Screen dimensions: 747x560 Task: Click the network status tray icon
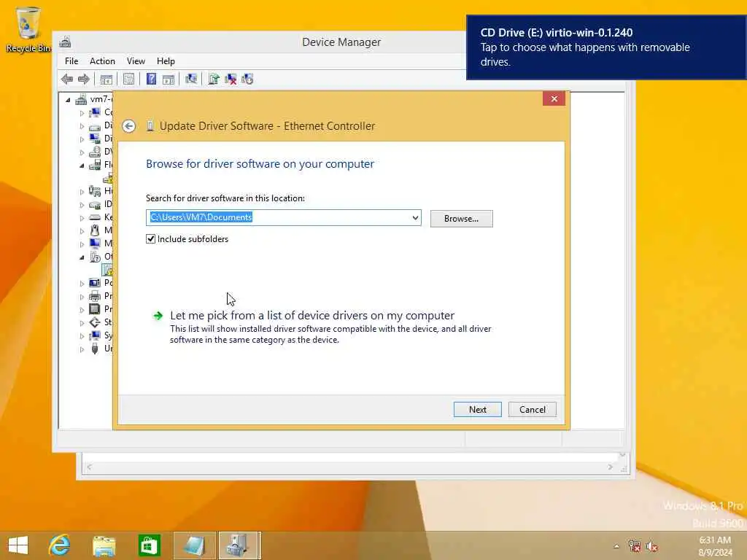point(635,546)
